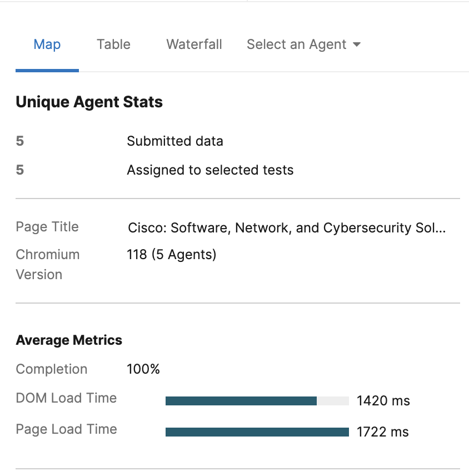Click the 1722 ms page load value
This screenshot has height=476, width=469.
382,432
